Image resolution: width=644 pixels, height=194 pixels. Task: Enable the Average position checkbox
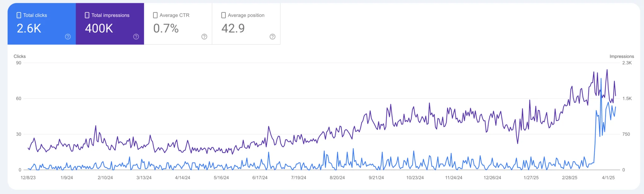pos(224,15)
